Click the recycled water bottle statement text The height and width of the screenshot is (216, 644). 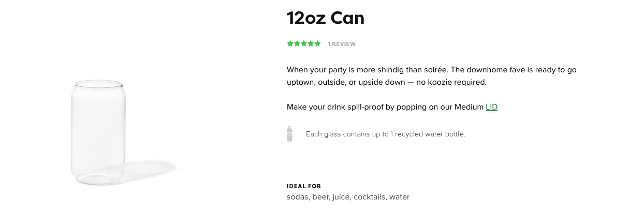pyautogui.click(x=386, y=134)
